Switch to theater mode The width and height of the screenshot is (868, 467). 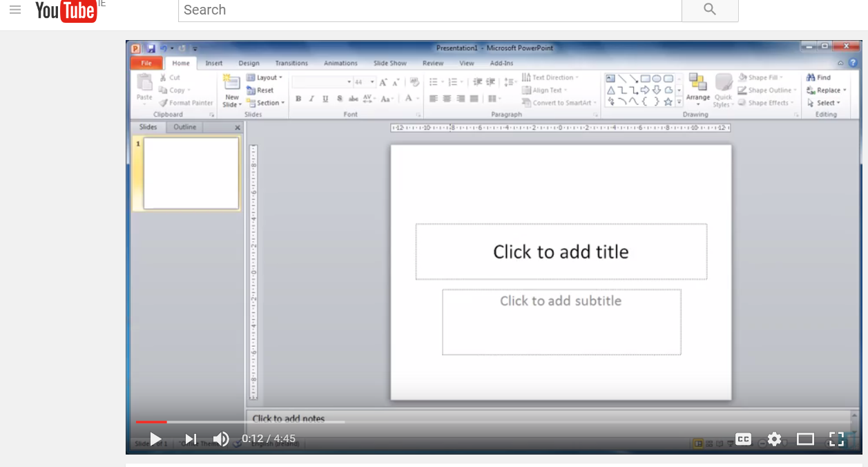coord(805,439)
